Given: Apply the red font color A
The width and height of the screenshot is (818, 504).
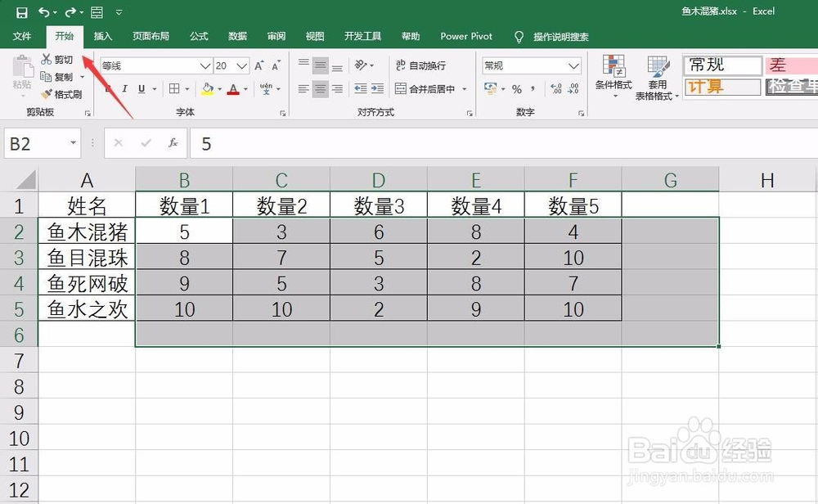Looking at the screenshot, I should click(x=233, y=88).
